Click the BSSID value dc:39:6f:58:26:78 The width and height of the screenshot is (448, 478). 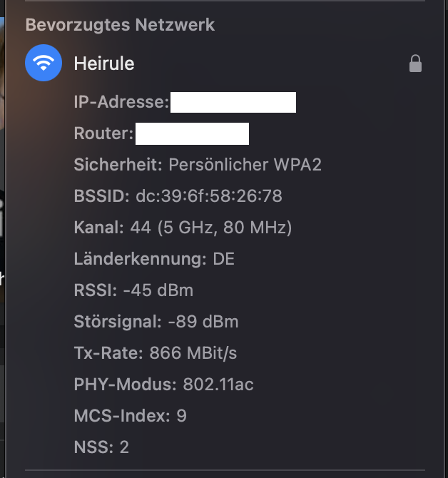pyautogui.click(x=208, y=196)
